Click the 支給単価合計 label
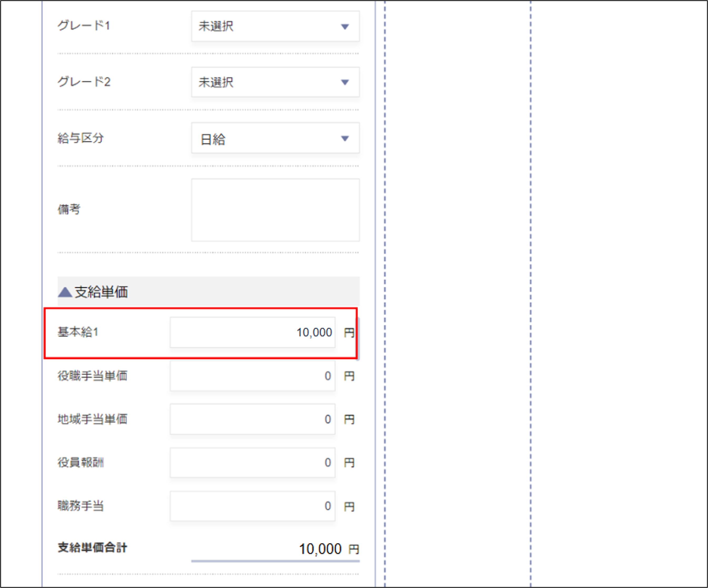This screenshot has height=588, width=708. [92, 547]
